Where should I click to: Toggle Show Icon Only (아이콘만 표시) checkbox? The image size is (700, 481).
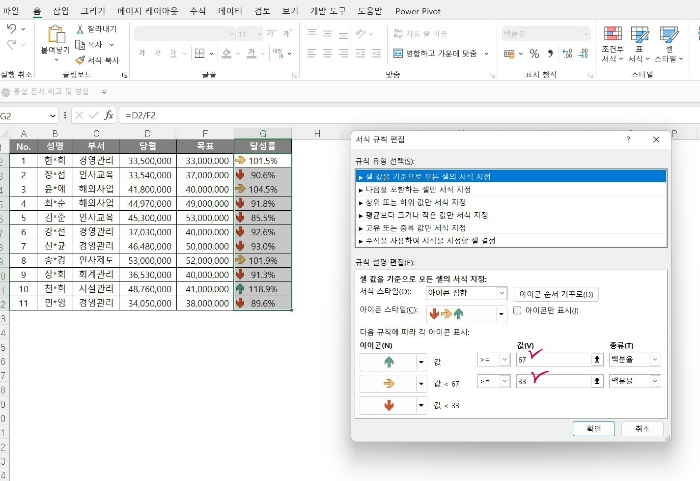coord(517,310)
